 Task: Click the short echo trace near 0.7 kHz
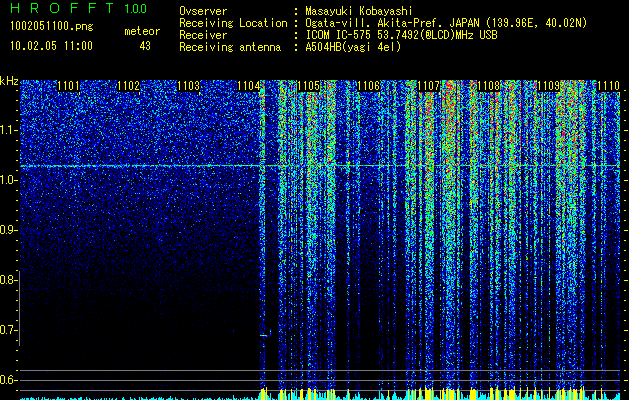[266, 334]
